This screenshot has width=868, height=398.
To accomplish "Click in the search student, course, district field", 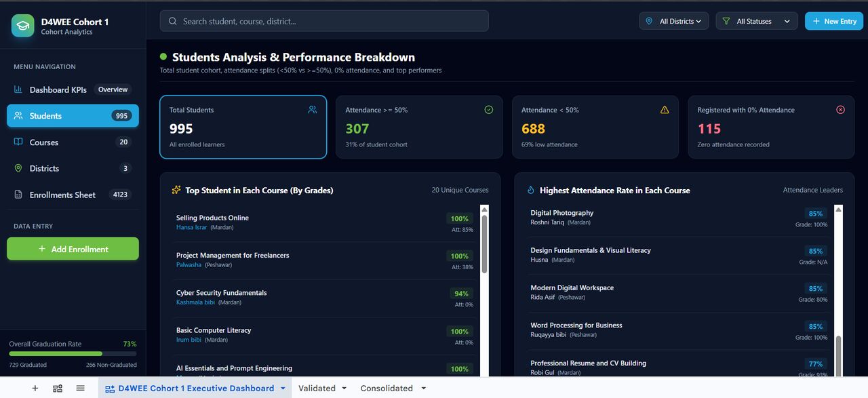I will 324,21.
